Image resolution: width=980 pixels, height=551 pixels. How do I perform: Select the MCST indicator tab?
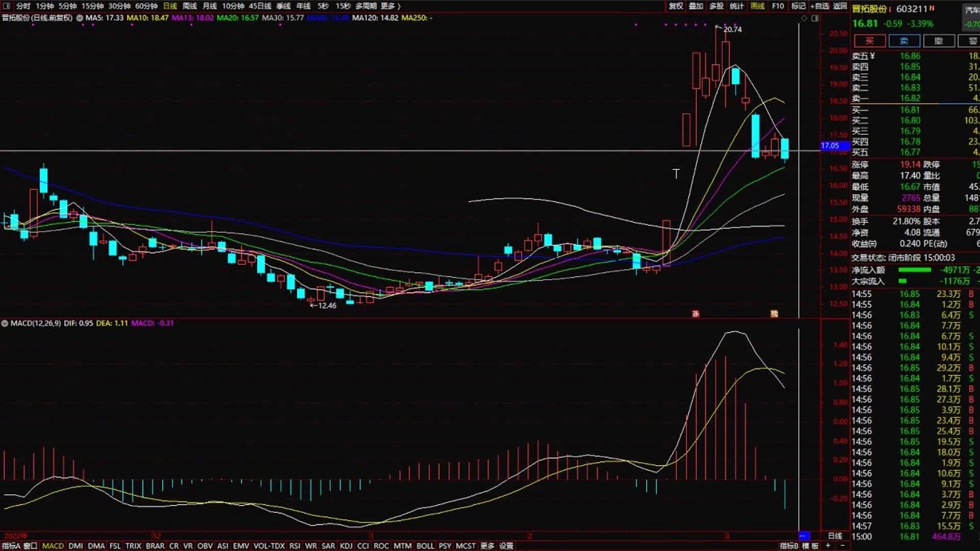click(x=465, y=546)
